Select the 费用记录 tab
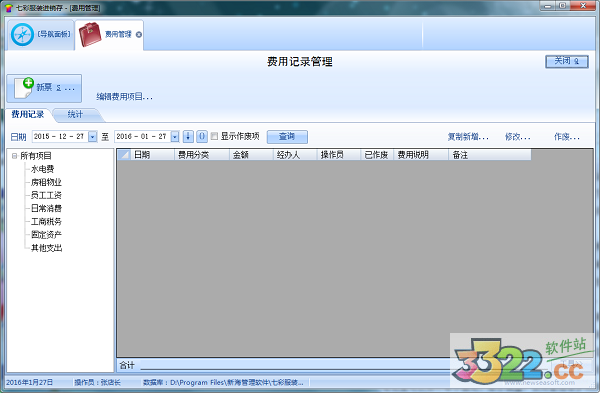Viewport: 600px width, 393px height. click(x=28, y=114)
